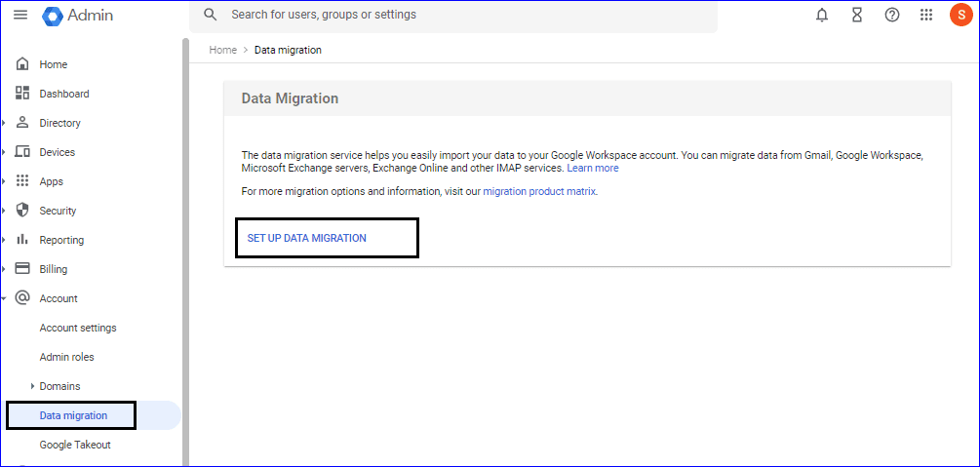The height and width of the screenshot is (467, 980).
Task: Open the Google apps grid
Action: click(x=926, y=15)
